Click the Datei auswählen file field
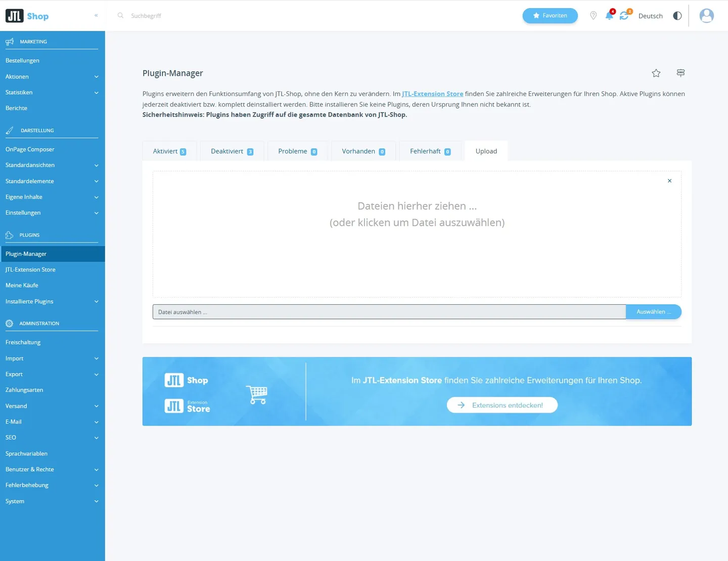 pyautogui.click(x=389, y=312)
